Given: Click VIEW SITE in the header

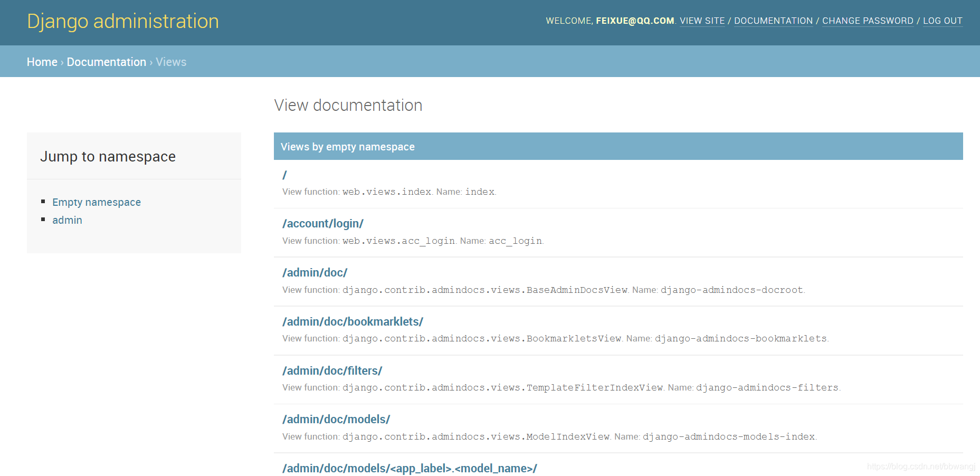Looking at the screenshot, I should pyautogui.click(x=702, y=21).
